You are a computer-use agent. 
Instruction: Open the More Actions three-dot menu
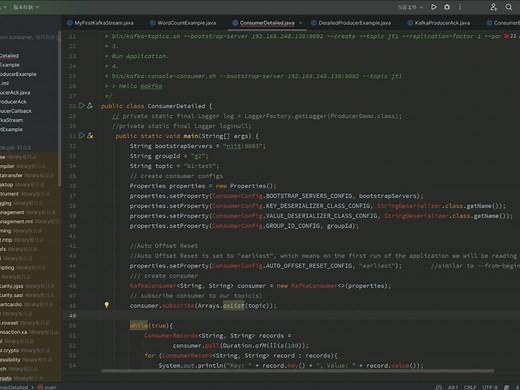pos(460,7)
